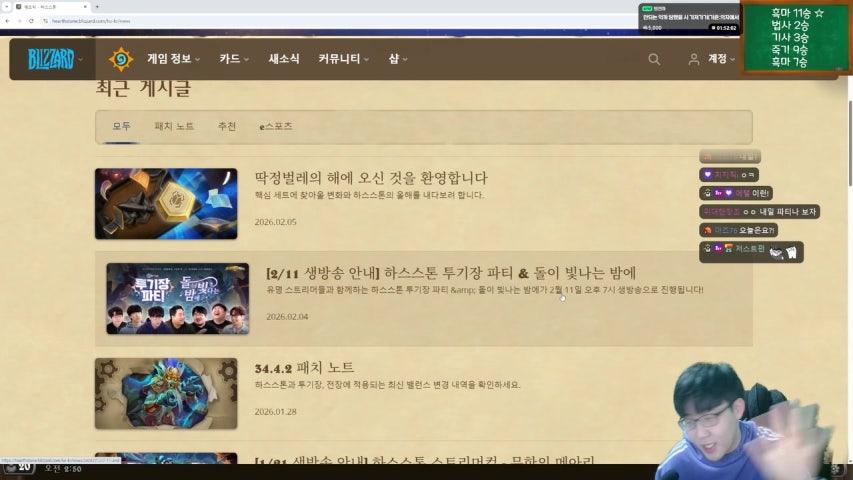Click the account person icon
This screenshot has height=480, width=853.
(694, 59)
